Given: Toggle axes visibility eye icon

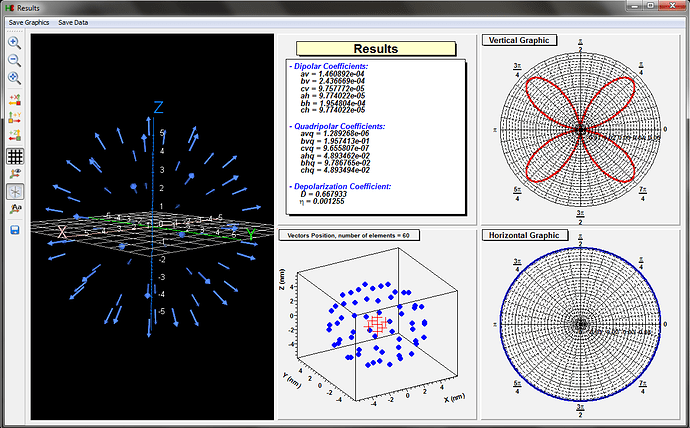Looking at the screenshot, I should click(15, 173).
